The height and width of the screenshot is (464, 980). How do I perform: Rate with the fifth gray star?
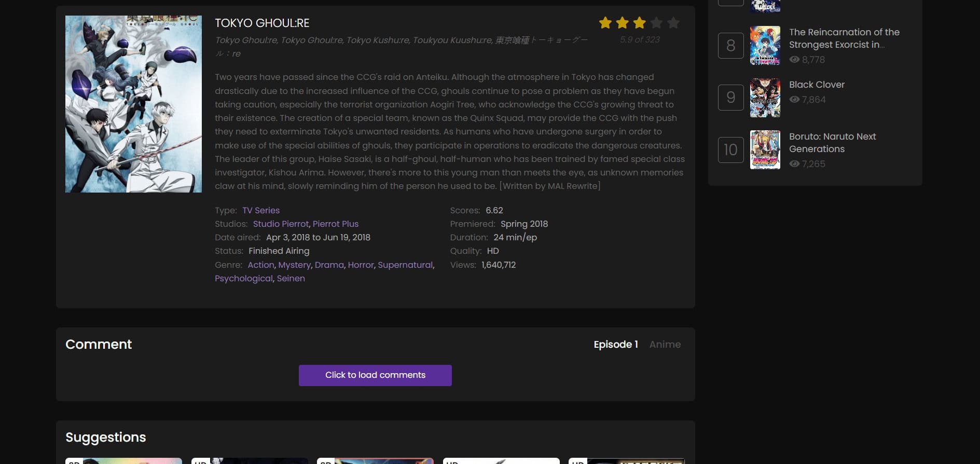click(x=673, y=23)
